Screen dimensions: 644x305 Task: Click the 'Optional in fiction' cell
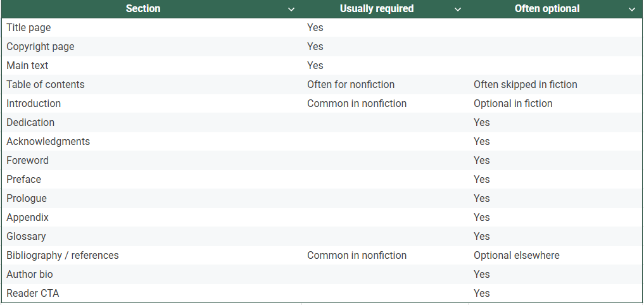click(x=513, y=104)
